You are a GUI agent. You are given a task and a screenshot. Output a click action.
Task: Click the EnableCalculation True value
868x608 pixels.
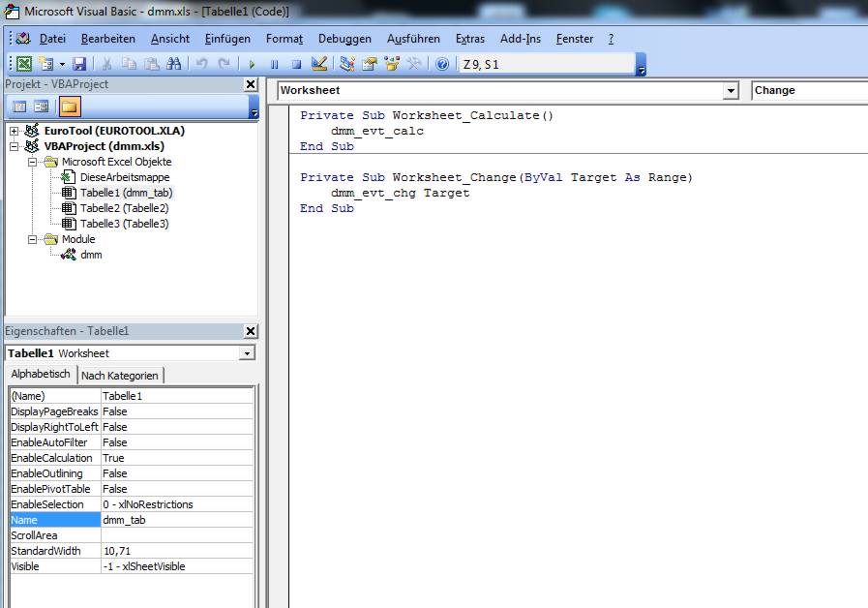177,458
